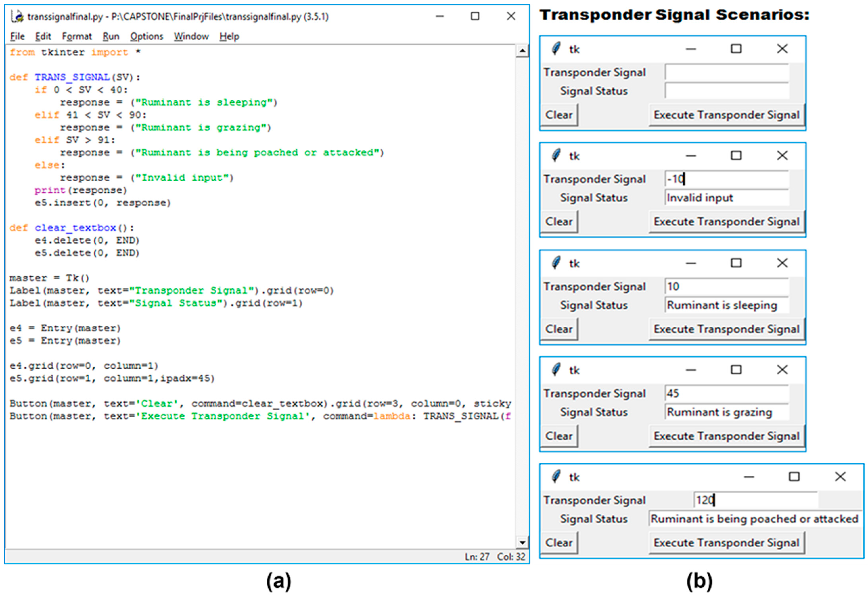
Task: Click scrollbar up arrow in the editor
Action: click(x=522, y=51)
